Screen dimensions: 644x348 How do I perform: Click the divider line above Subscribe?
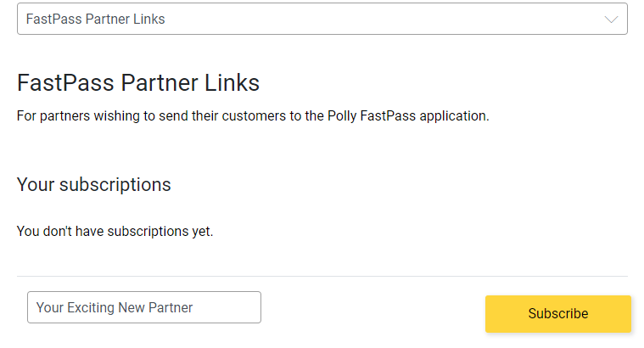tap(322, 276)
